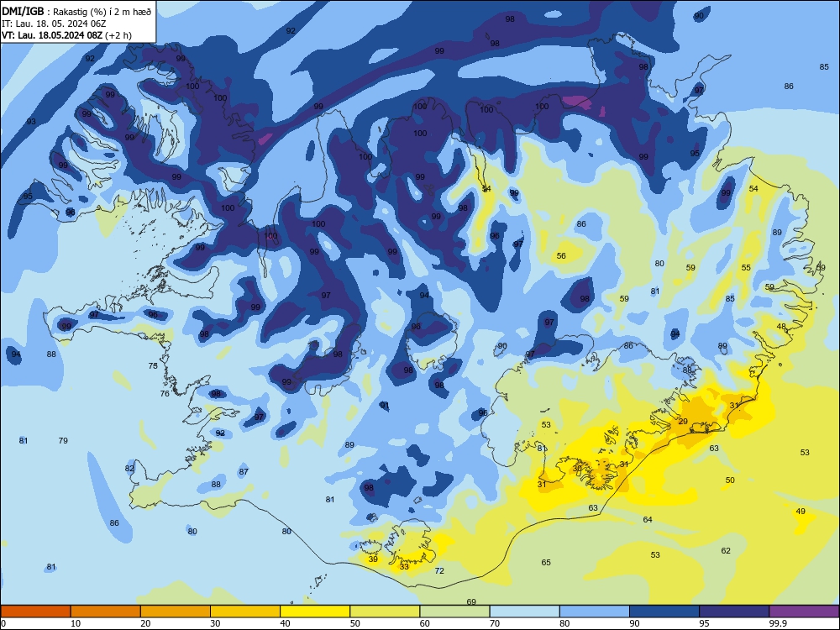Click the humidity value 62 over the sea

pos(726,550)
